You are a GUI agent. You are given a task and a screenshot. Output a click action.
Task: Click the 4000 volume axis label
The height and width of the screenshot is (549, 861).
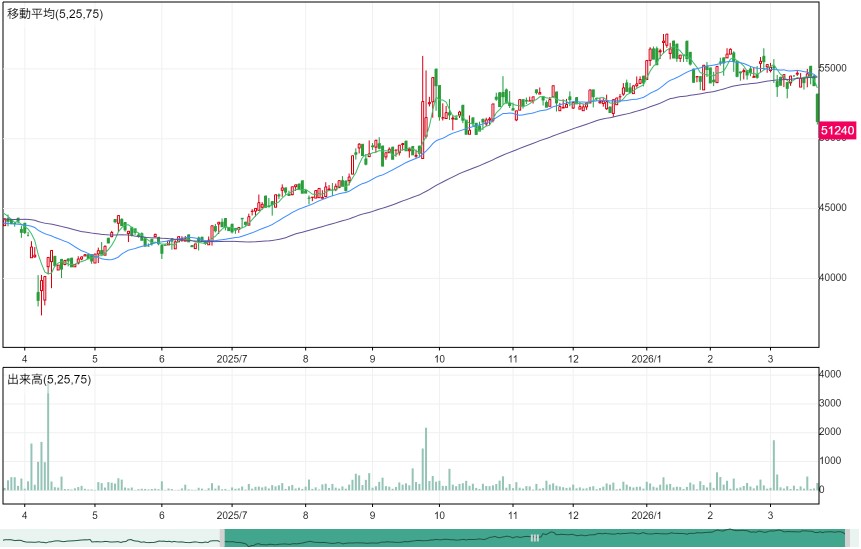pyautogui.click(x=830, y=374)
